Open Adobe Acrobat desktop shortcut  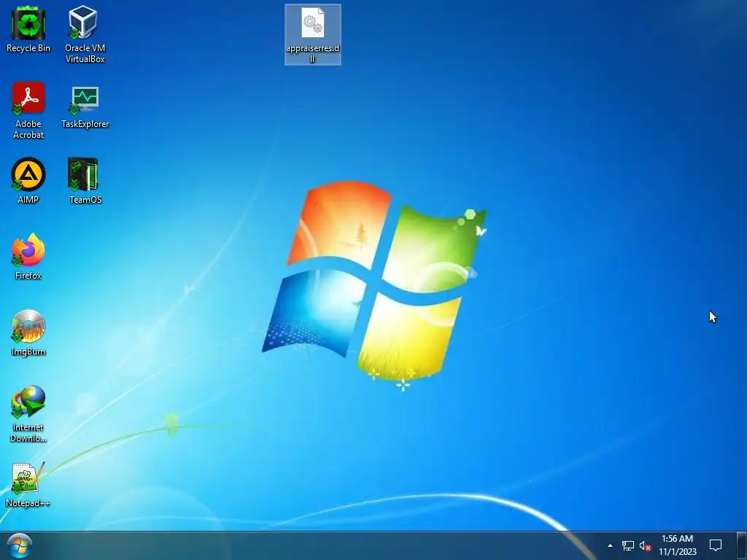coord(28,110)
